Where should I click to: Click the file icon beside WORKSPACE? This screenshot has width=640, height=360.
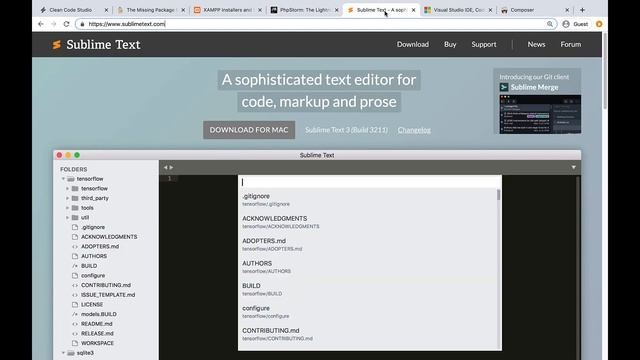point(75,343)
